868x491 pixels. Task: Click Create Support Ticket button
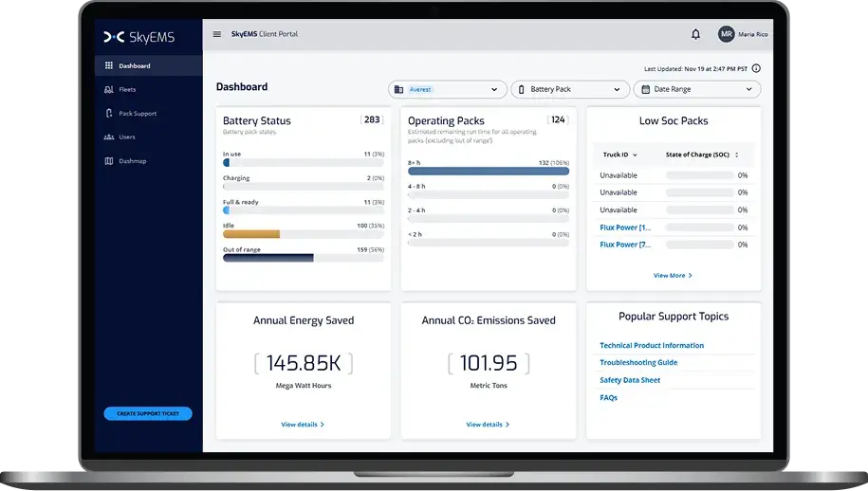[x=148, y=413]
